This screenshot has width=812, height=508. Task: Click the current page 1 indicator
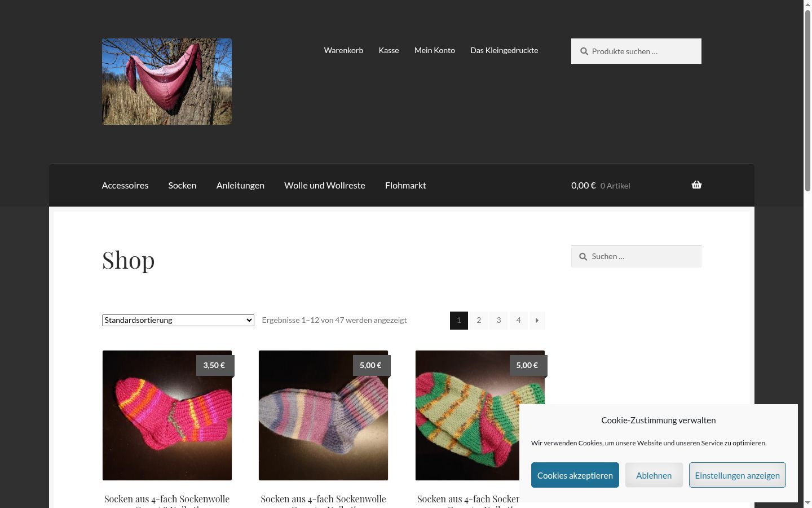pyautogui.click(x=459, y=321)
